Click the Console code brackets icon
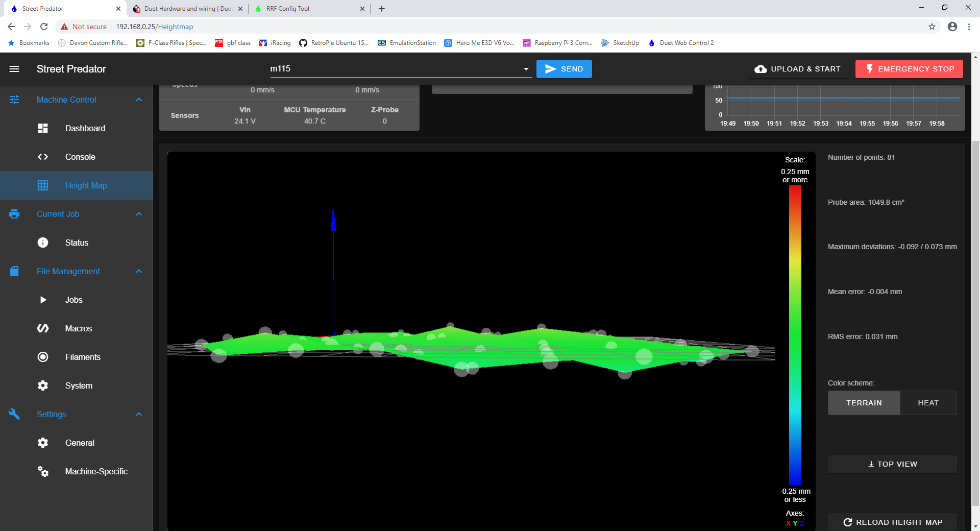Viewport: 980px width, 531px height. click(x=43, y=157)
